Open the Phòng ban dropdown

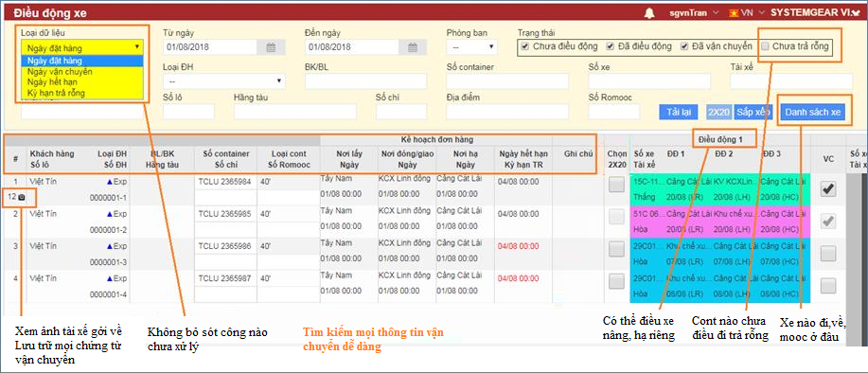pos(471,47)
